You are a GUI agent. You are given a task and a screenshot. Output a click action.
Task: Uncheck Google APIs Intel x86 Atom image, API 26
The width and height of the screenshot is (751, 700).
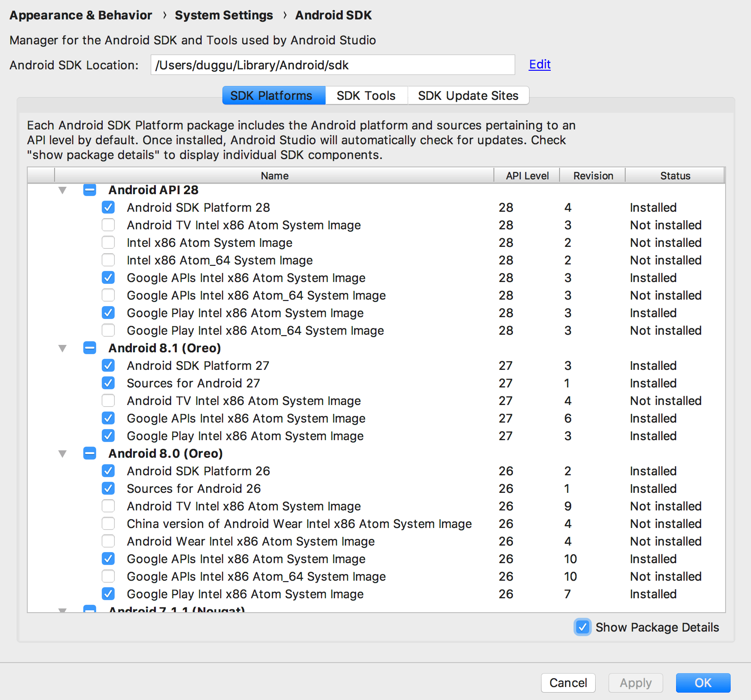pos(108,559)
